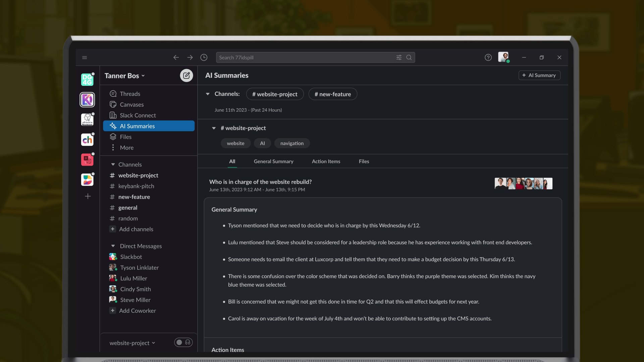Open search filter sliders icon
644x362 pixels.
pyautogui.click(x=399, y=58)
